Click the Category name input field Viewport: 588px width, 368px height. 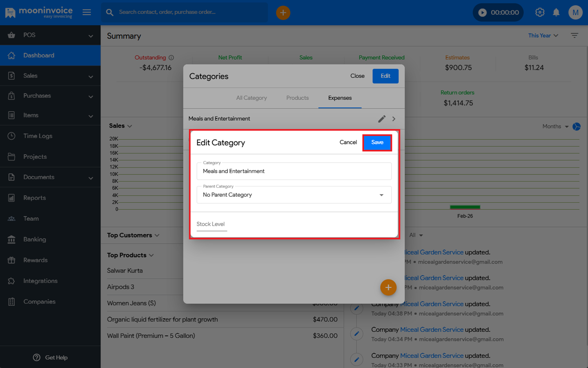coord(294,171)
